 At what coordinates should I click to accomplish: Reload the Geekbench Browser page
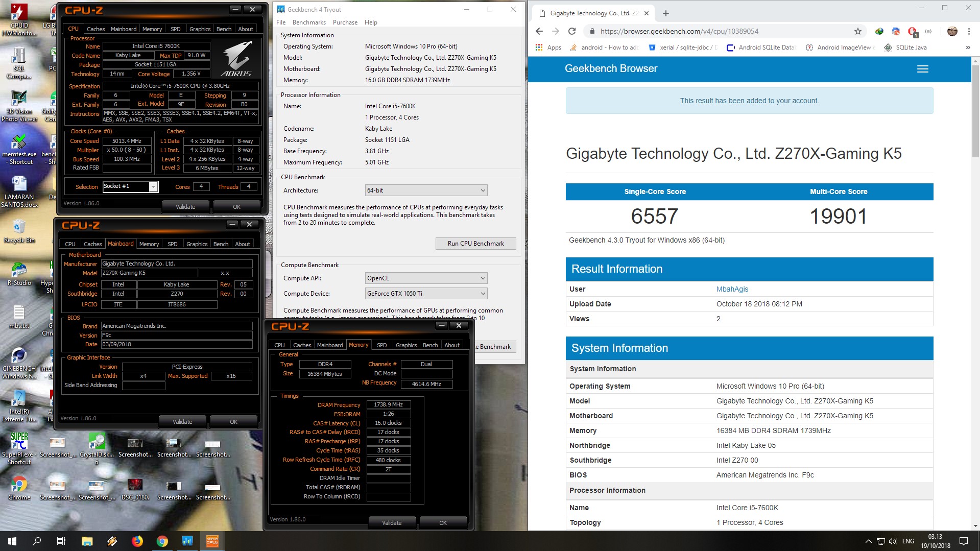point(572,31)
